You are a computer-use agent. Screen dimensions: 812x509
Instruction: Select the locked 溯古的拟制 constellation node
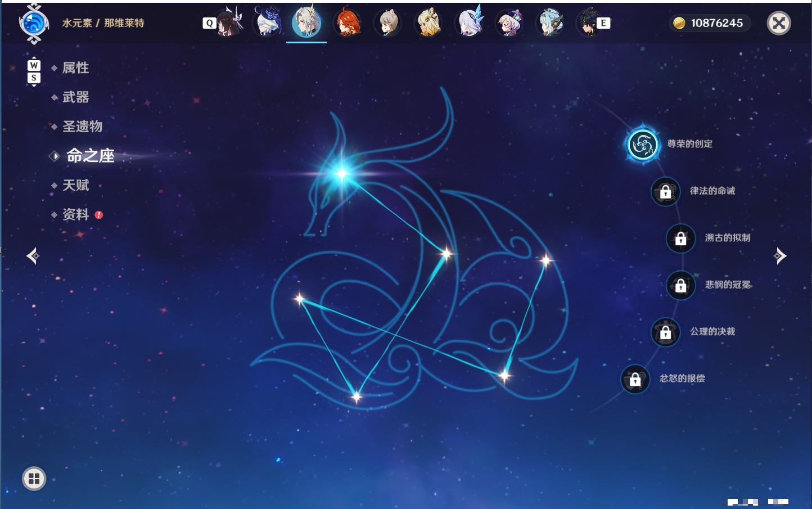tap(680, 238)
